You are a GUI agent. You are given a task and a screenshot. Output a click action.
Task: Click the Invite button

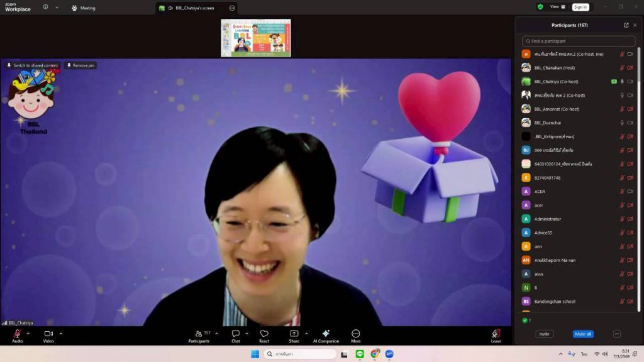544,334
